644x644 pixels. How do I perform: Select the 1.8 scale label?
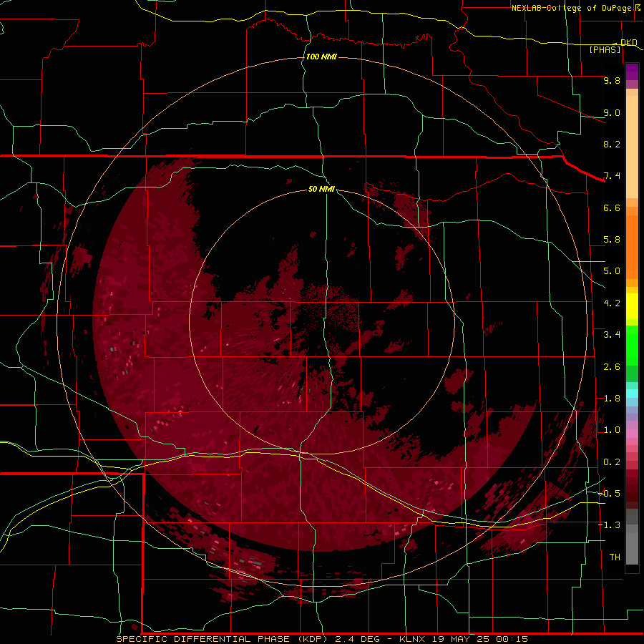coord(612,399)
